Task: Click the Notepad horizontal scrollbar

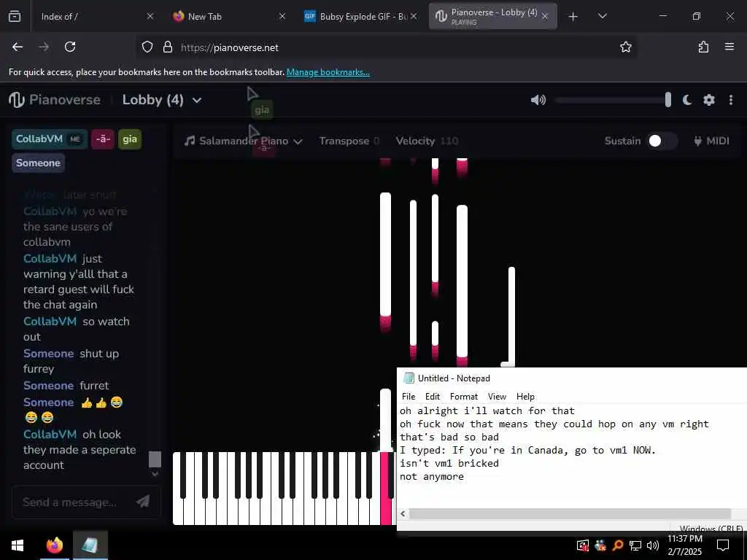Action: coord(570,513)
